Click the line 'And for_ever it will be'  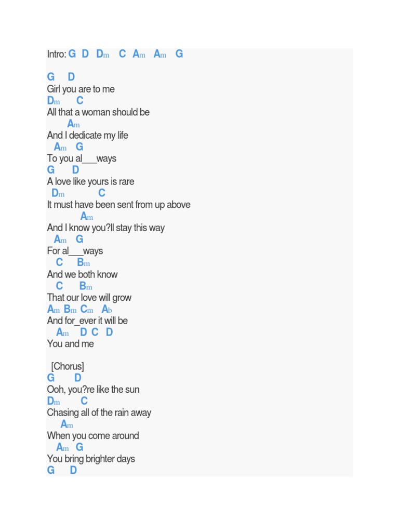click(x=87, y=321)
